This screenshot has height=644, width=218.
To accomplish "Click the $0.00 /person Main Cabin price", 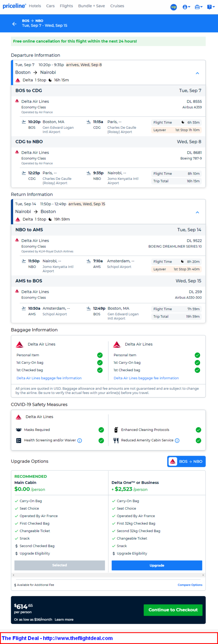I will (x=30, y=489).
